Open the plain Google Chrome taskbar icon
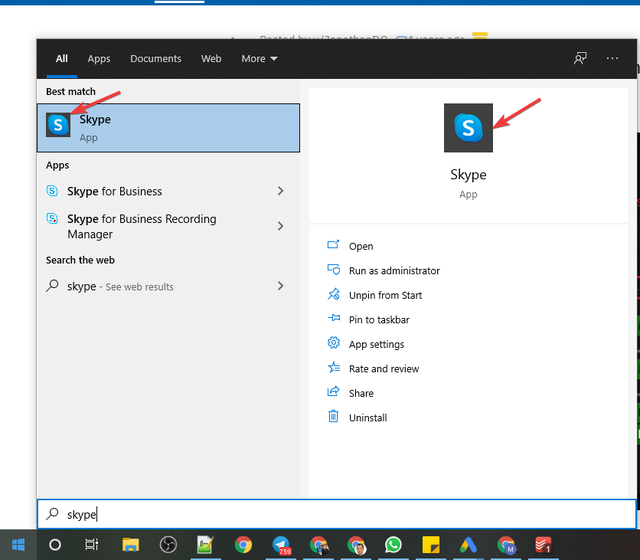The width and height of the screenshot is (640, 560). click(x=243, y=544)
